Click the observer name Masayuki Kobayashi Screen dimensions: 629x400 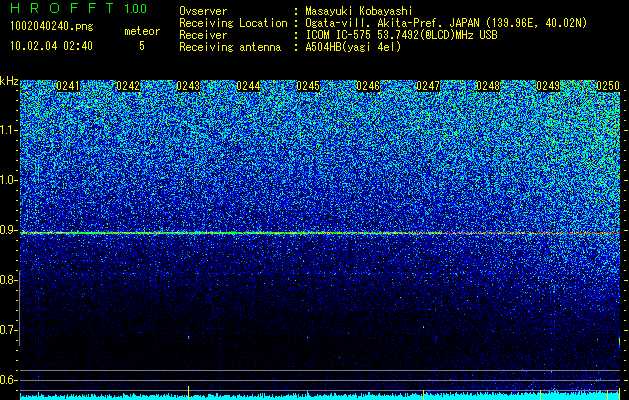[359, 11]
